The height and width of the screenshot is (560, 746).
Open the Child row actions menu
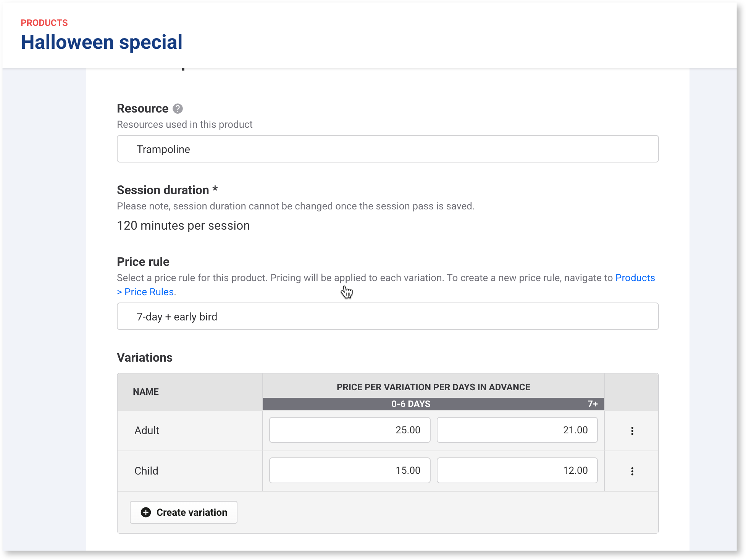[x=632, y=471]
